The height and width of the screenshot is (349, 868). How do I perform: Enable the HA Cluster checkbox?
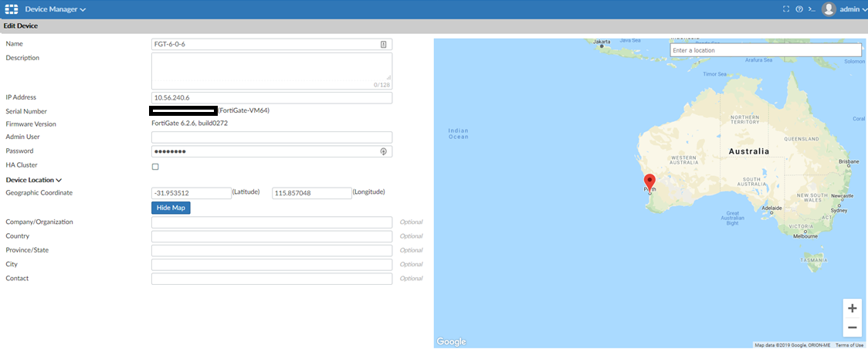pyautogui.click(x=155, y=166)
